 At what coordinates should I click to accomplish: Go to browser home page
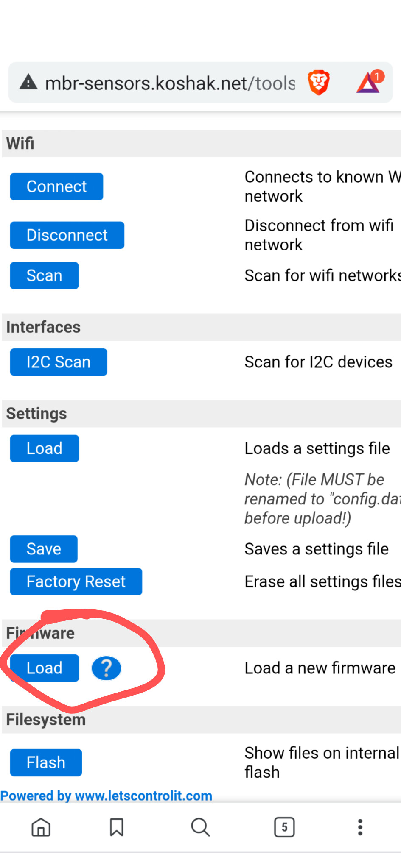41,827
